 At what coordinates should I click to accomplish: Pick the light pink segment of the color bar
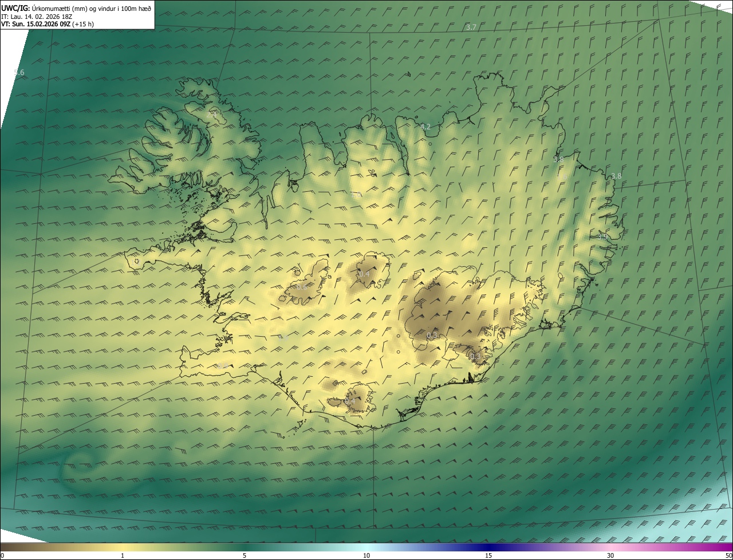pos(610,547)
